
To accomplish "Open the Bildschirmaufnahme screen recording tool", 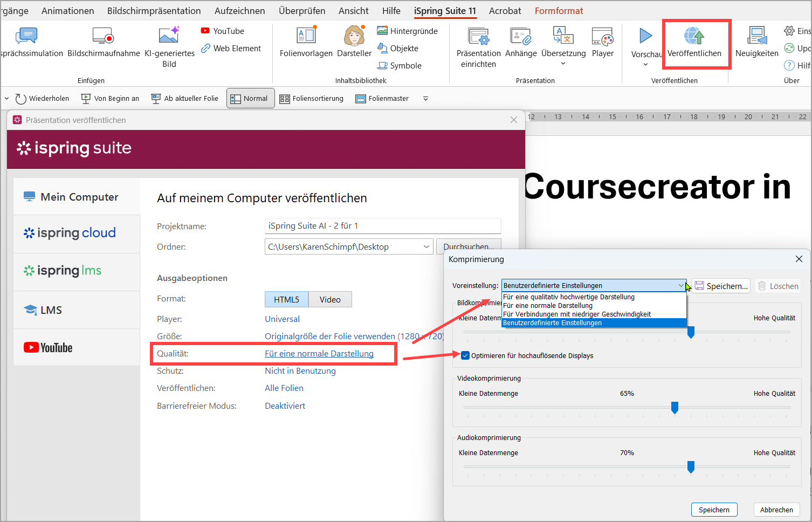I will 104,37.
